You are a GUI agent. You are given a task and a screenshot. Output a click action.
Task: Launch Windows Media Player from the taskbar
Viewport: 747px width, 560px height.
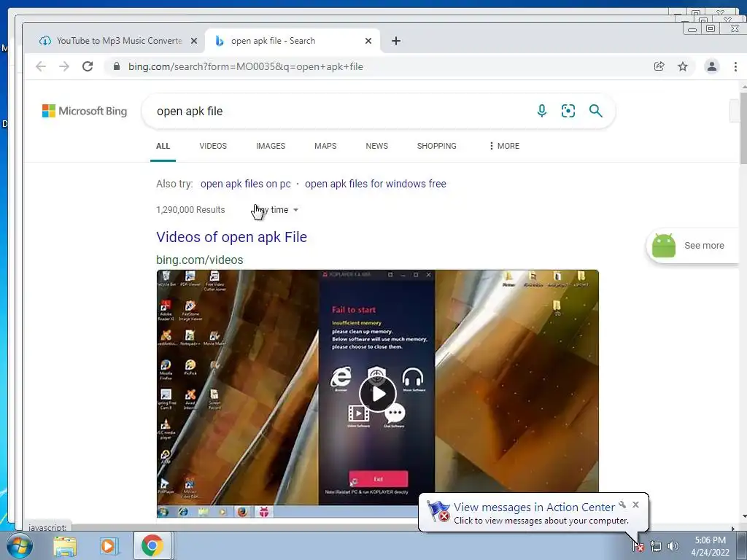pyautogui.click(x=108, y=545)
